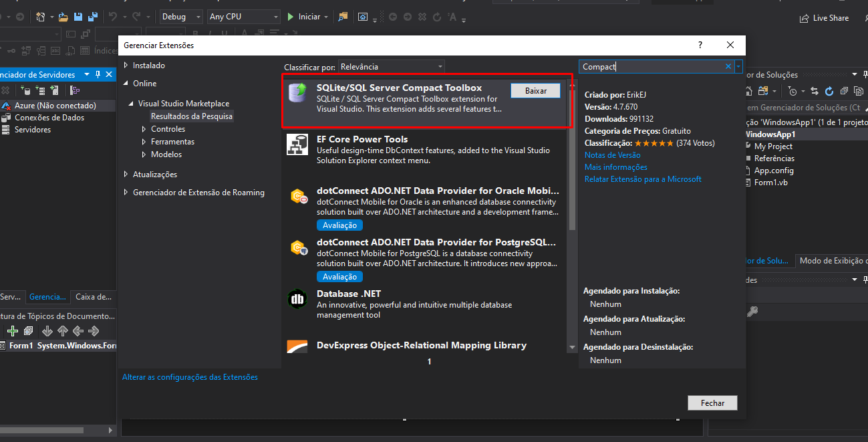Viewport: 868px width, 442px height.
Task: Click the Undo toolbar icon
Action: 113,17
